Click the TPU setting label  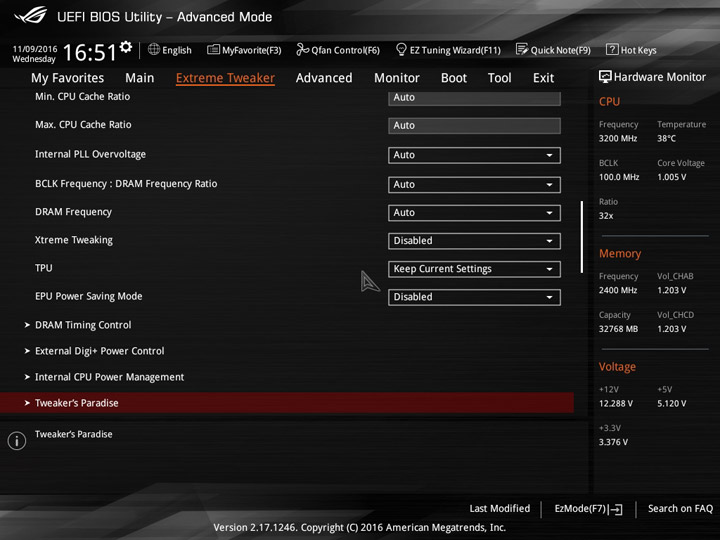point(44,268)
